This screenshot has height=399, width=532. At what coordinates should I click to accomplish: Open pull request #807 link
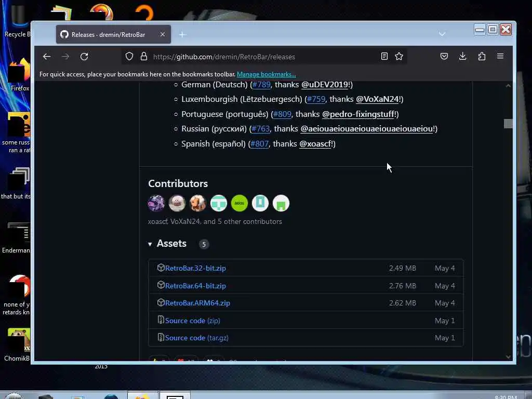(x=259, y=144)
